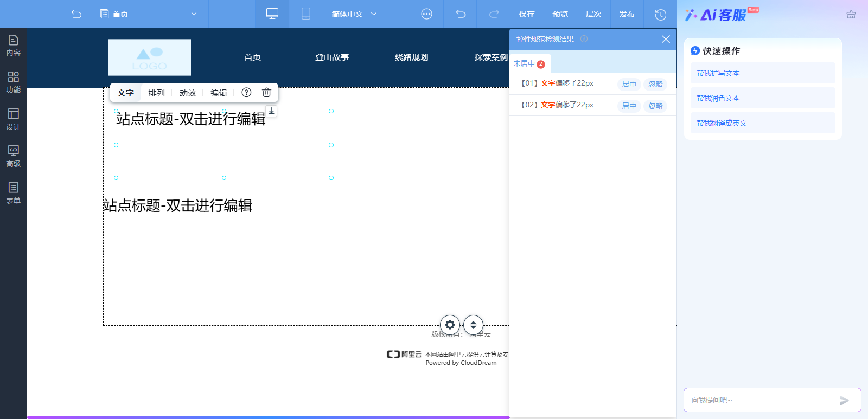This screenshot has height=419, width=868.
Task: Delete the selected text widget
Action: [266, 93]
